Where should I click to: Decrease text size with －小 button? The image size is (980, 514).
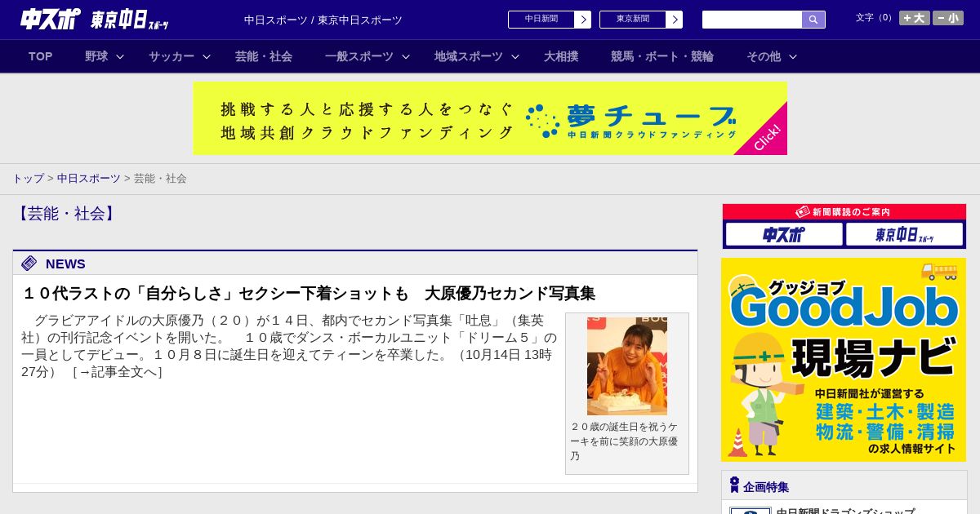[948, 18]
